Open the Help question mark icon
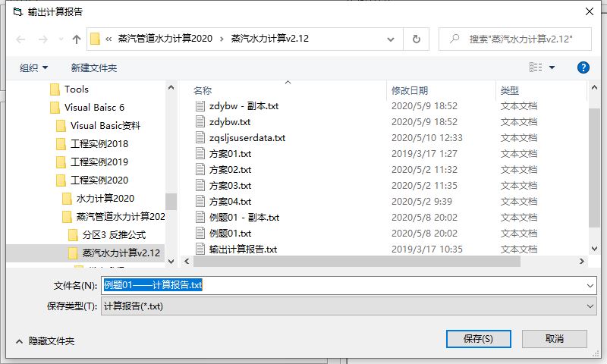The height and width of the screenshot is (364, 607). [583, 67]
